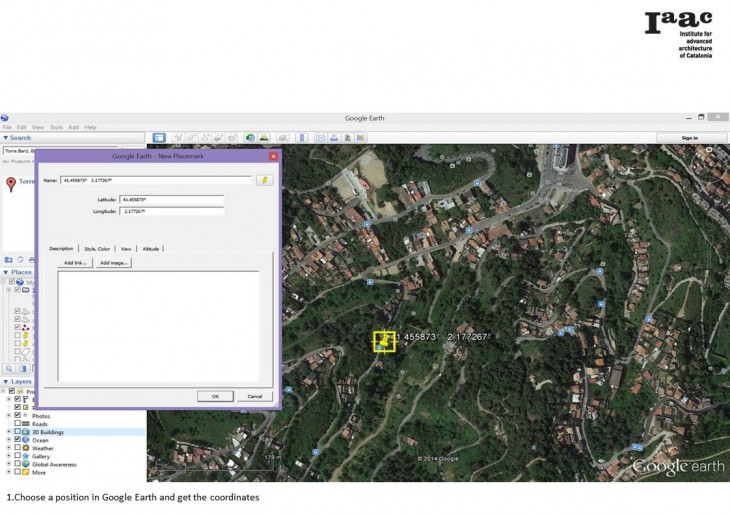Collapse the Search panel

5,138
